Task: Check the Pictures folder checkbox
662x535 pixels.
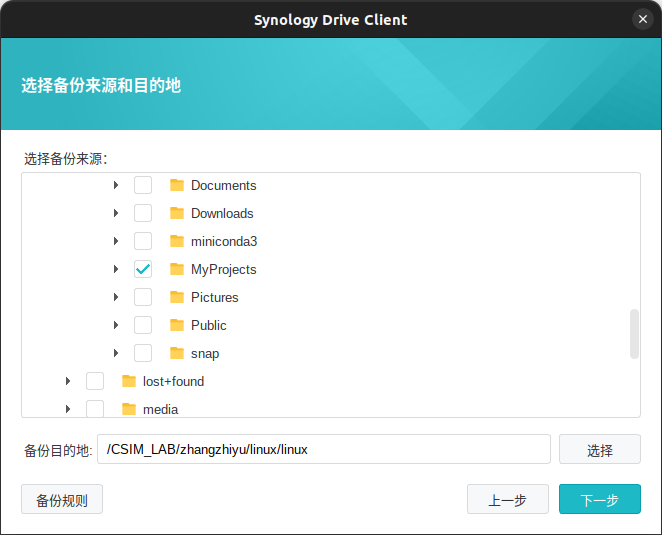Action: click(143, 297)
